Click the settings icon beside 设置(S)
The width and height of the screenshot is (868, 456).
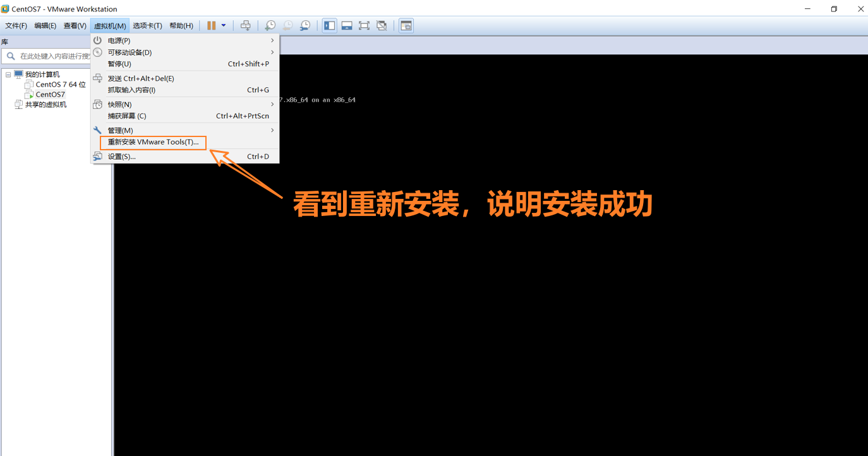click(x=98, y=156)
